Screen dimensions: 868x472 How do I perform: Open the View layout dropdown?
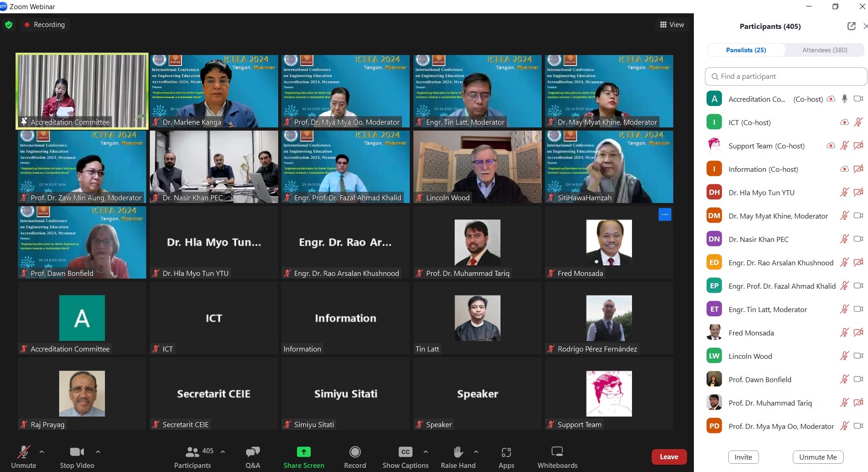click(672, 25)
